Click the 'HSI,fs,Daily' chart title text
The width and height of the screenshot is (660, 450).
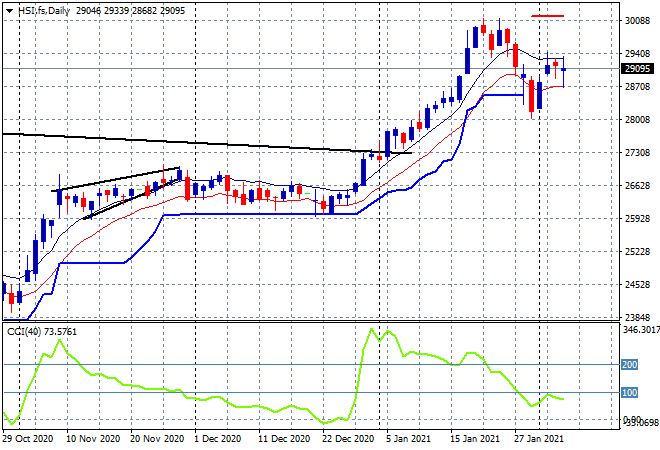(x=44, y=11)
